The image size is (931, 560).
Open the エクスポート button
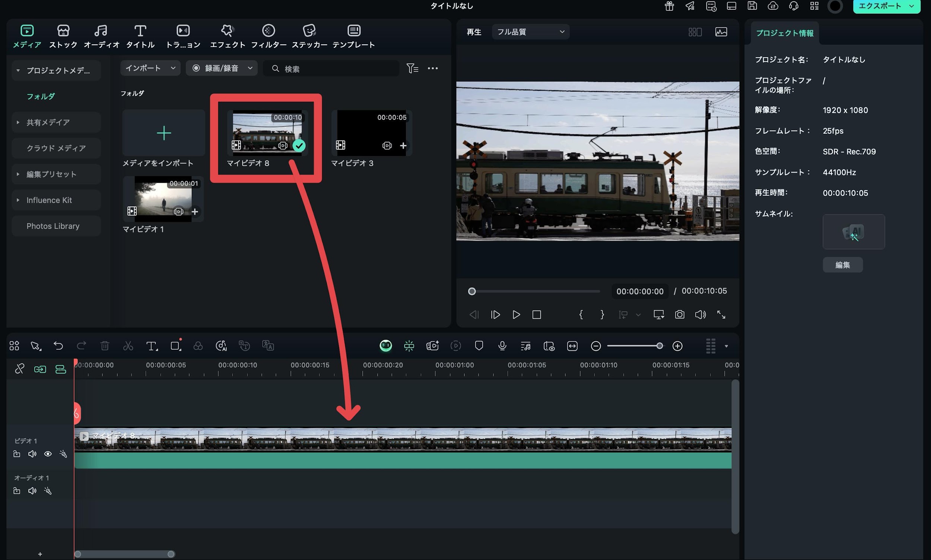(880, 6)
